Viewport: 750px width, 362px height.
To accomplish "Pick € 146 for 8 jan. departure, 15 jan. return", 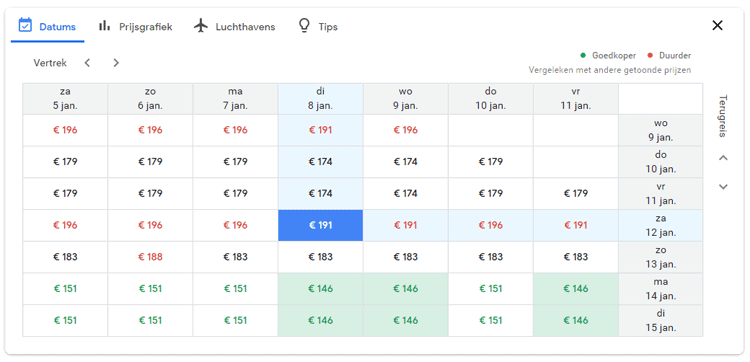I will [320, 320].
